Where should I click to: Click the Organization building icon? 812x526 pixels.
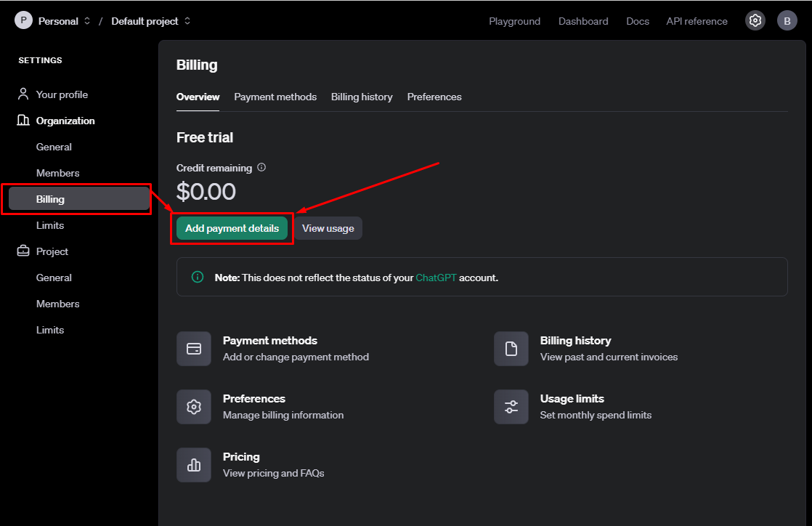(23, 120)
